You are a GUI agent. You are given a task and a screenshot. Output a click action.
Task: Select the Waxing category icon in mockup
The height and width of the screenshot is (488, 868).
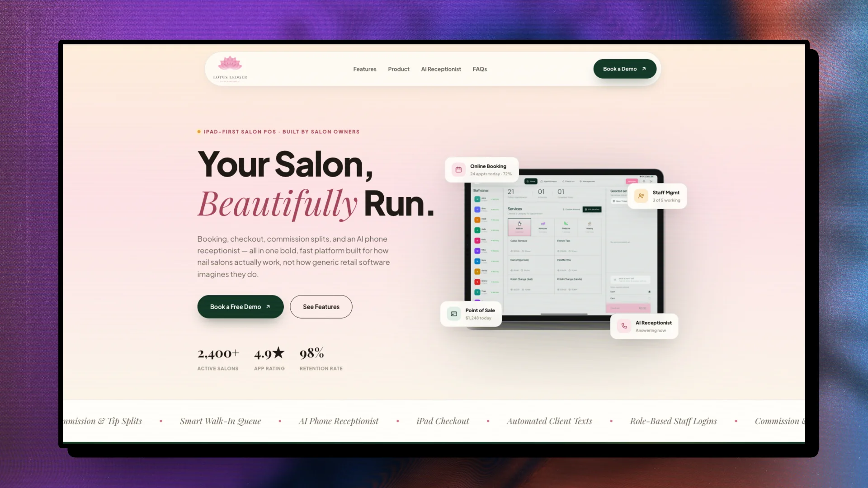coord(590,224)
